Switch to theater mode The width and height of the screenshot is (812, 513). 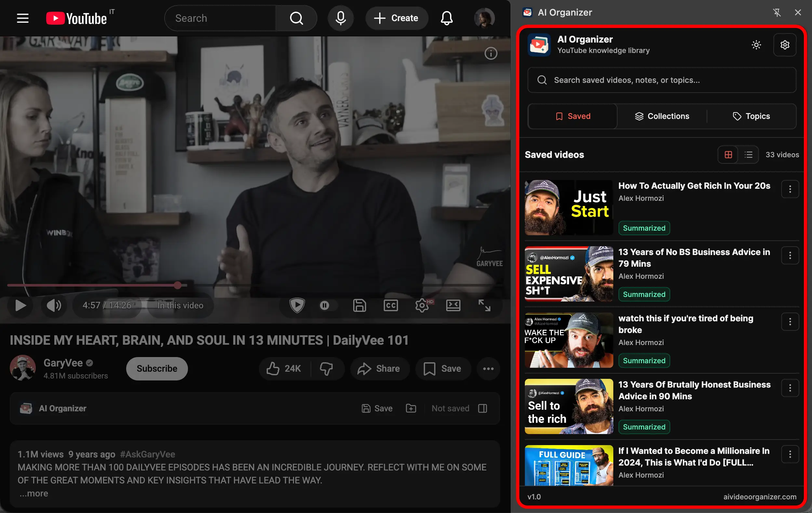pos(453,305)
